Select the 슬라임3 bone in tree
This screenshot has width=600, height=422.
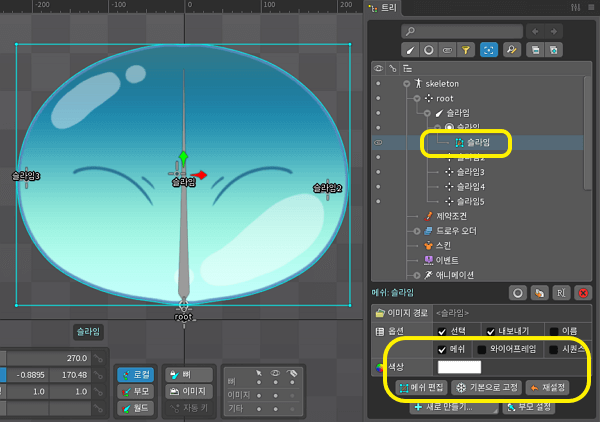tap(470, 172)
